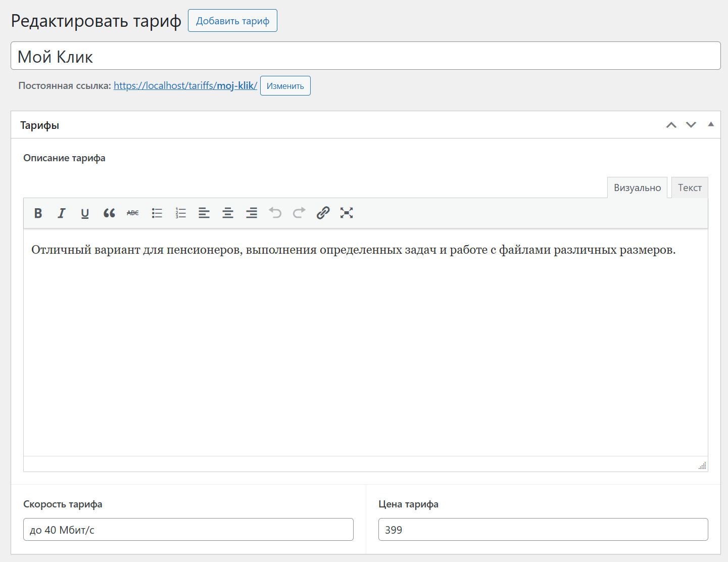This screenshot has height=562, width=728.
Task: Place cursor in the description text area
Action: [x=366, y=343]
